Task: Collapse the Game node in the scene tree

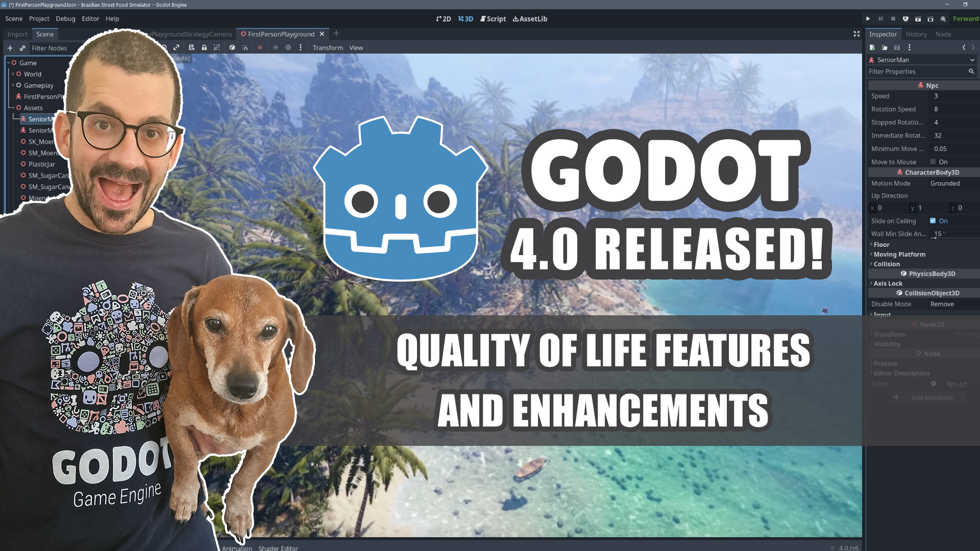Action: point(8,63)
